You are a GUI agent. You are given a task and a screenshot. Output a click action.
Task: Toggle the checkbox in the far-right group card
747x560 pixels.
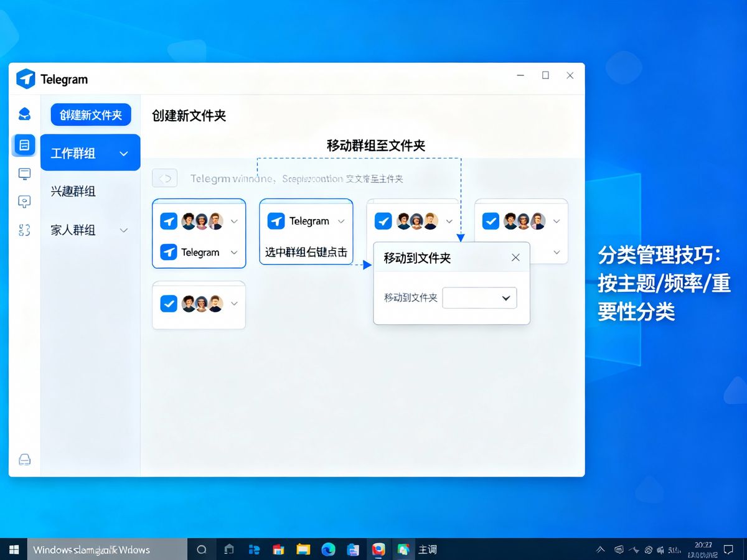pyautogui.click(x=491, y=221)
